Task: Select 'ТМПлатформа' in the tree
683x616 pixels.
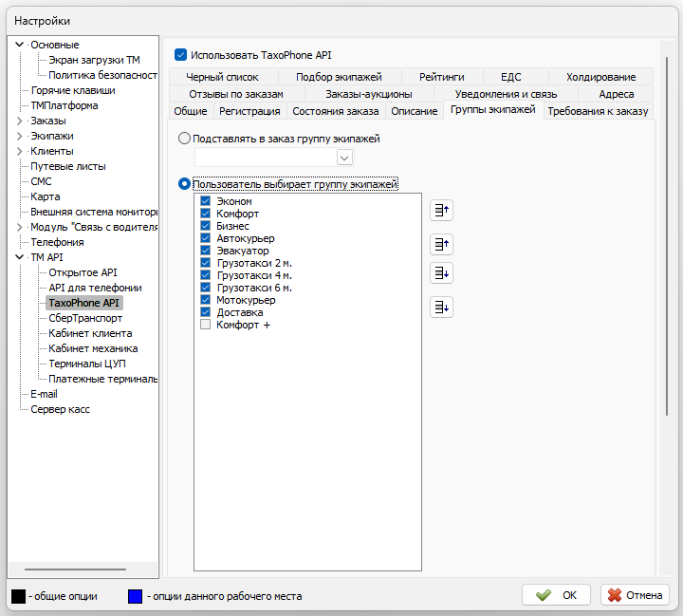Action: 65,105
